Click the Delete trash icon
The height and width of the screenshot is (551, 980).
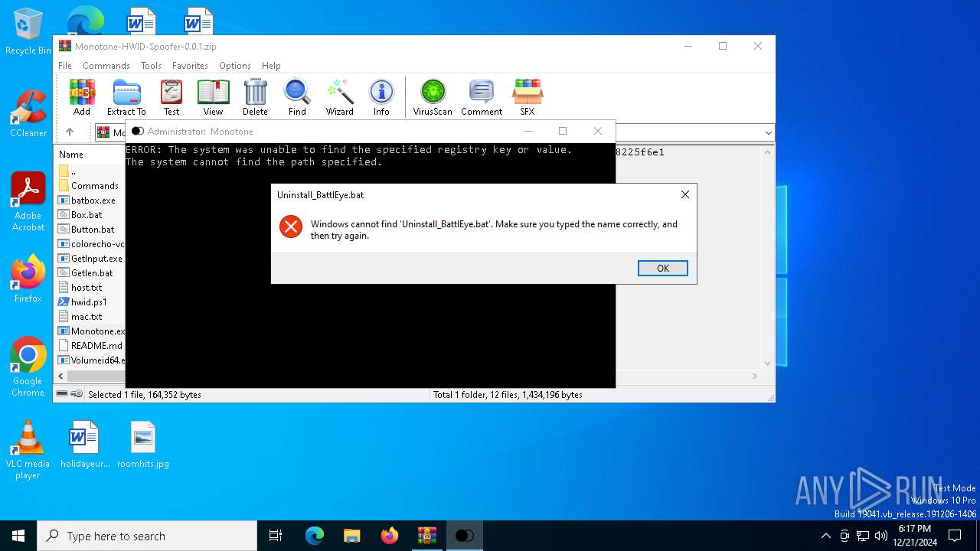pos(255,97)
